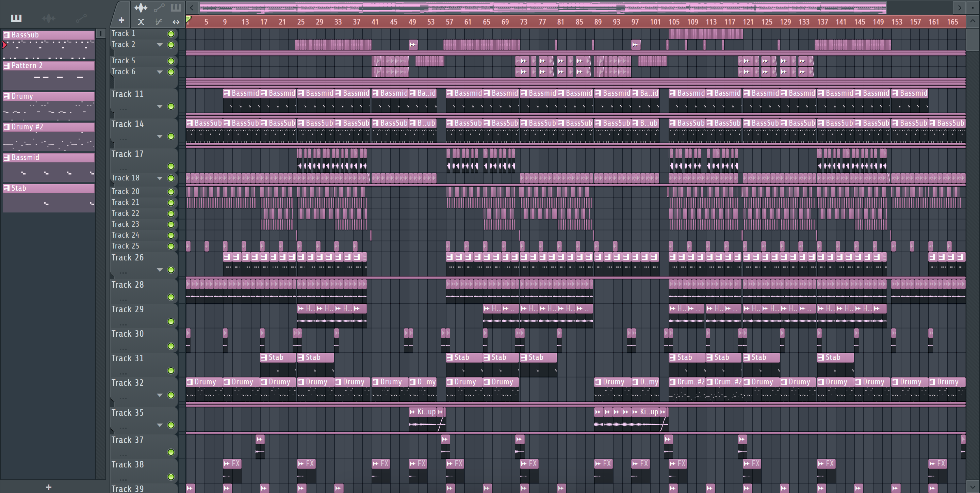Mute Track 1 with its green light
The width and height of the screenshot is (980, 493).
pyautogui.click(x=171, y=34)
